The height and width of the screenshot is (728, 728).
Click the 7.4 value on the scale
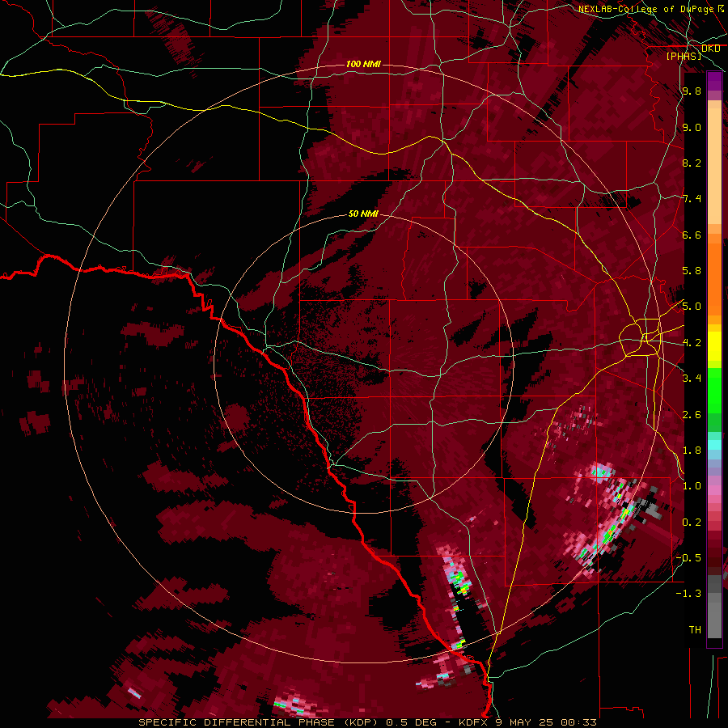coord(692,199)
